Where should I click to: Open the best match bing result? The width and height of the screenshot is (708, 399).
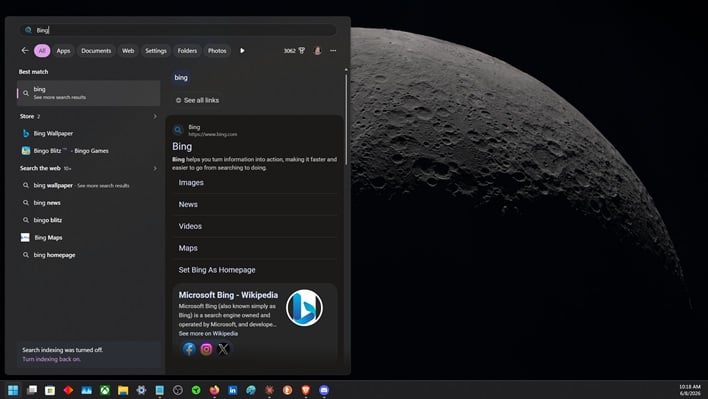[88, 93]
